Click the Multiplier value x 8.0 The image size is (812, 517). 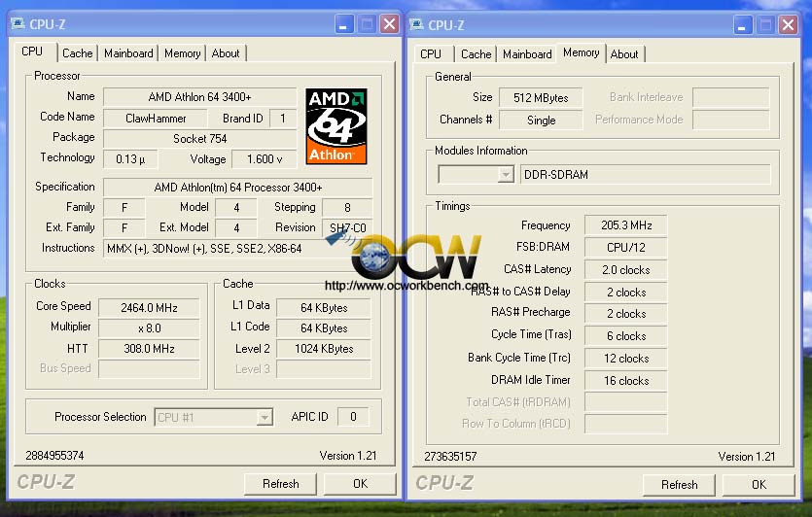[x=149, y=328]
